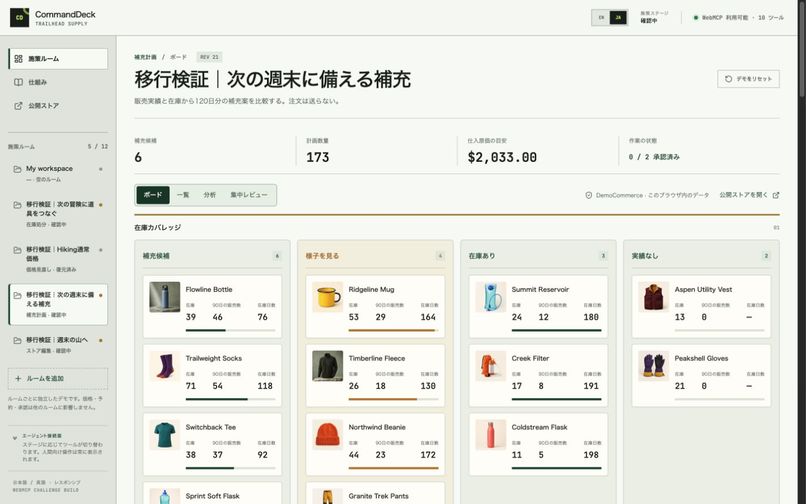Click the Trailweight Socks card title
The image size is (806, 504).
click(213, 358)
